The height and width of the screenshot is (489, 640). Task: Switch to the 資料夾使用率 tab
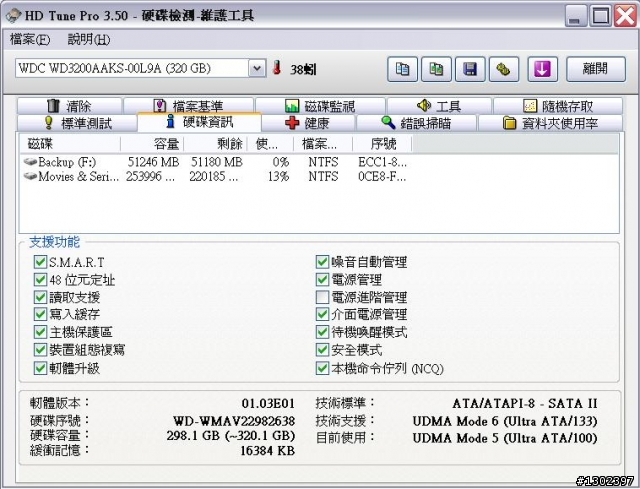tap(550, 123)
